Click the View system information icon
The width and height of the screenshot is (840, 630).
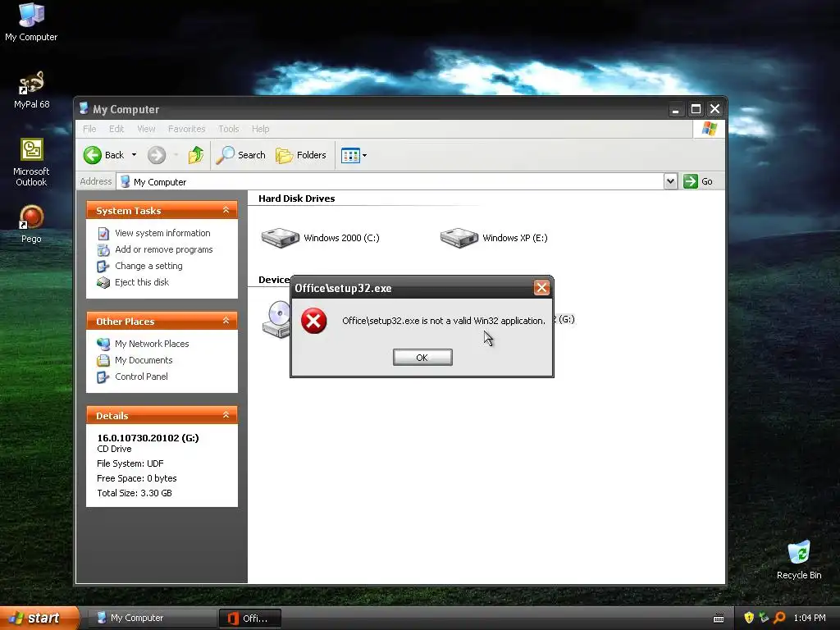[103, 234]
